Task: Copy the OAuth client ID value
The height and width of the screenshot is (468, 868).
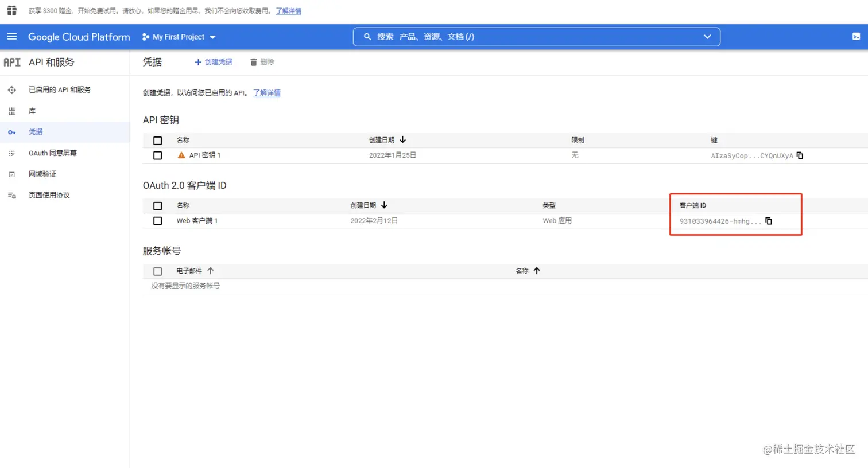Action: click(x=769, y=221)
